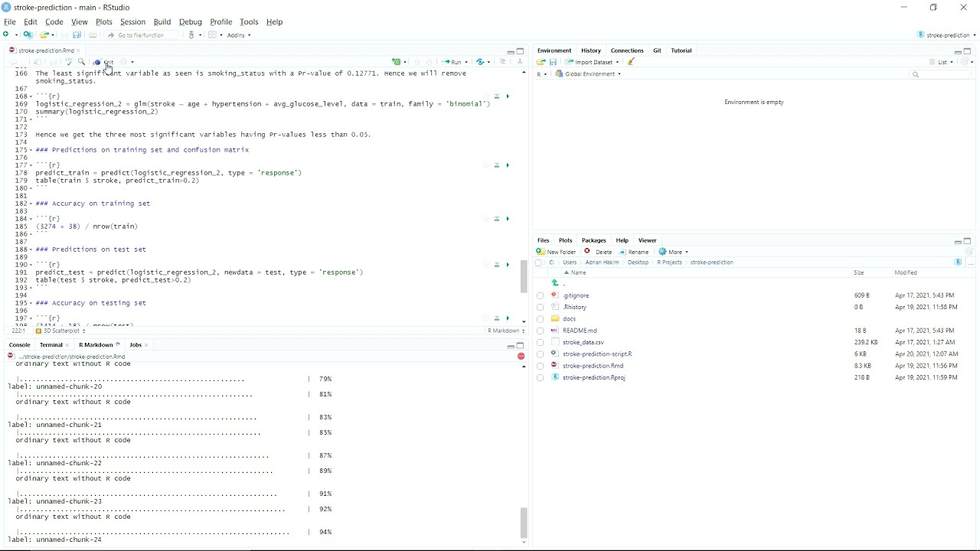Open the Global Environment dropdown
This screenshot has width=980, height=551.
click(x=588, y=74)
